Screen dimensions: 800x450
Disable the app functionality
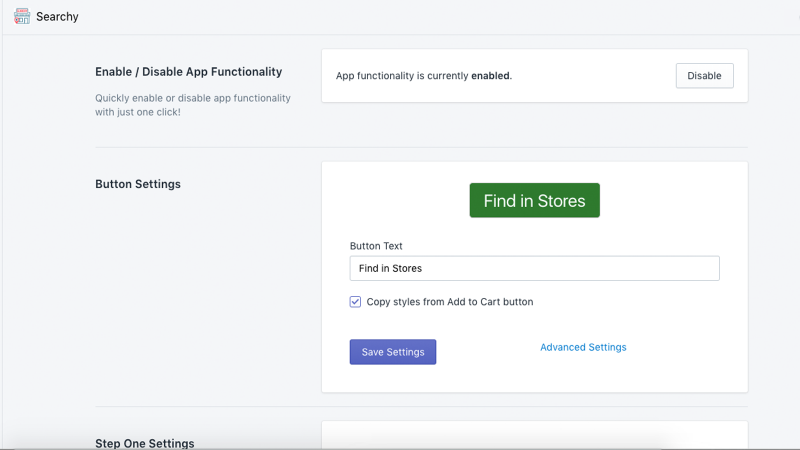click(x=705, y=76)
